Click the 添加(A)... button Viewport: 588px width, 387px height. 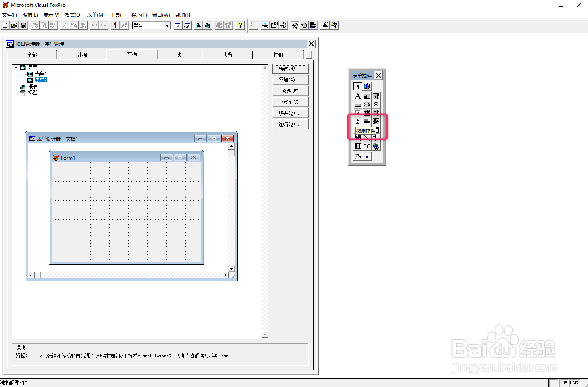290,80
